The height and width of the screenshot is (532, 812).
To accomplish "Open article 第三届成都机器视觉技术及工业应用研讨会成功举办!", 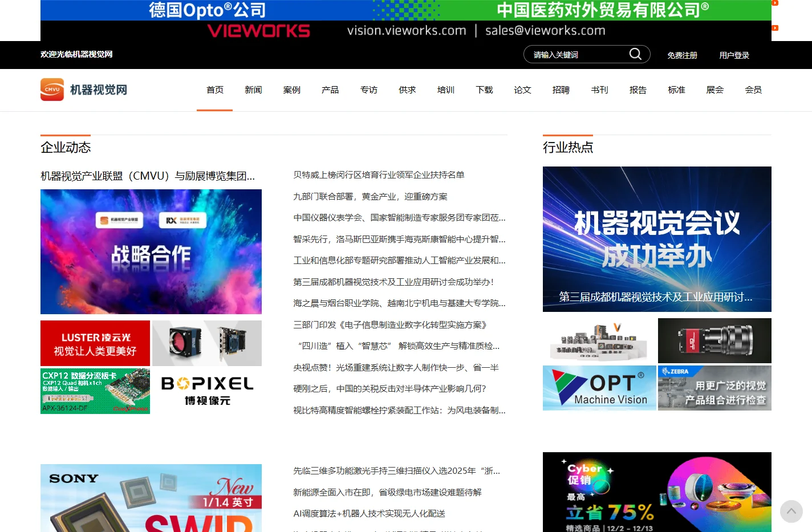I will [x=393, y=282].
